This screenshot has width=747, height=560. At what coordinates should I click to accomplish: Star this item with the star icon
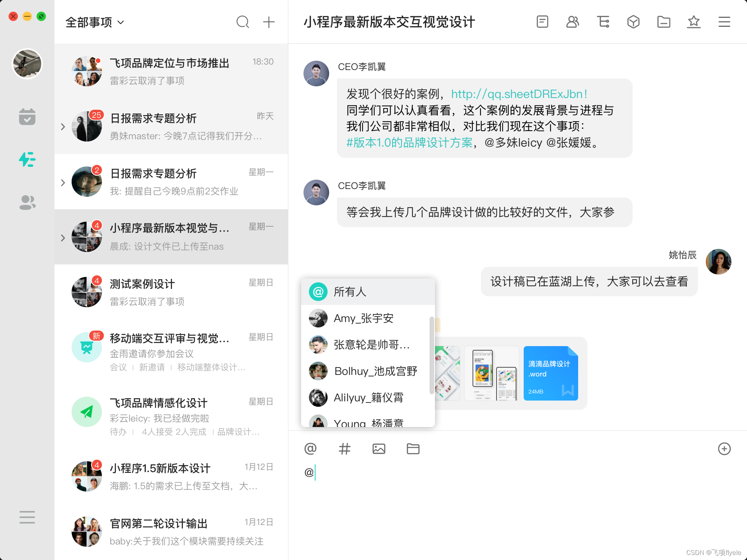pos(694,22)
